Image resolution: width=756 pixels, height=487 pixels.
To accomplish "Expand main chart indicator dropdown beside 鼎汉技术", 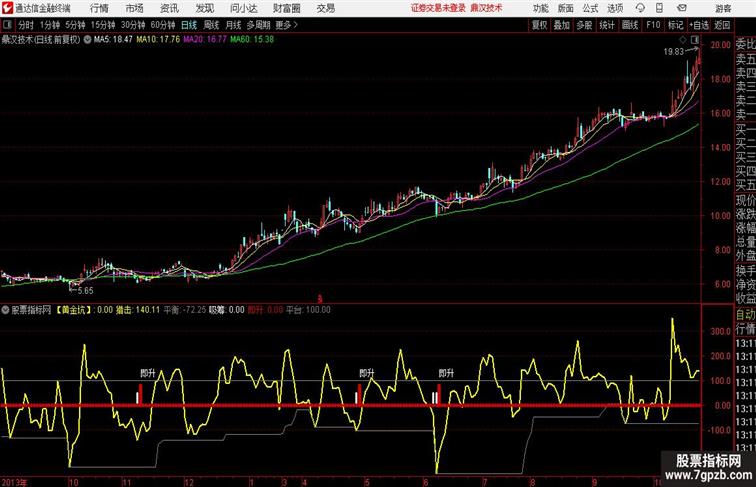I will coord(87,40).
